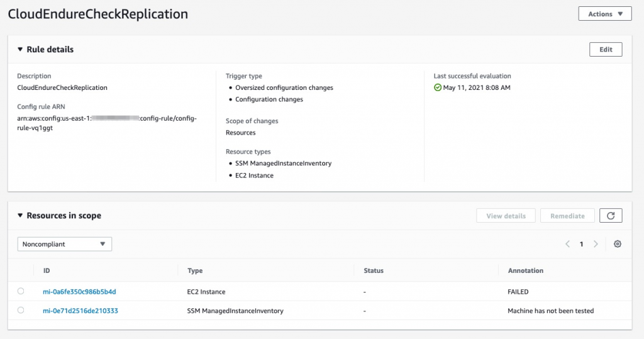Click the 'Resources' scope of changes value

tap(241, 133)
